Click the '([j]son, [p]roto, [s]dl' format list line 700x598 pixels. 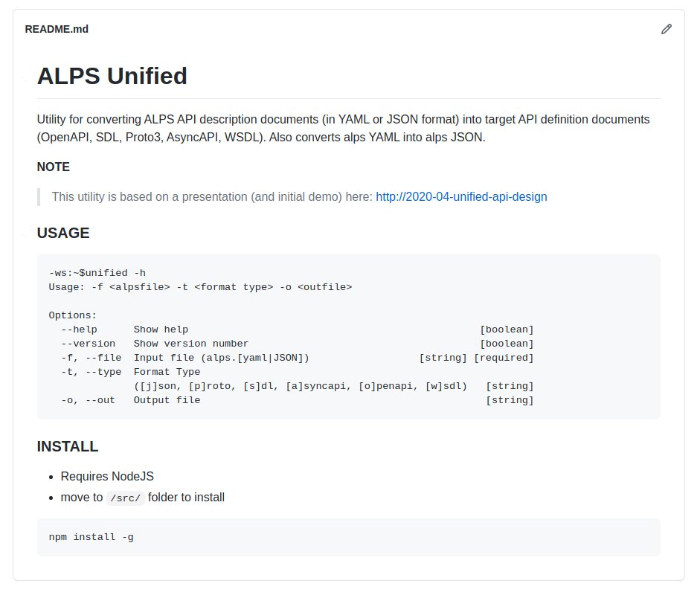point(301,386)
